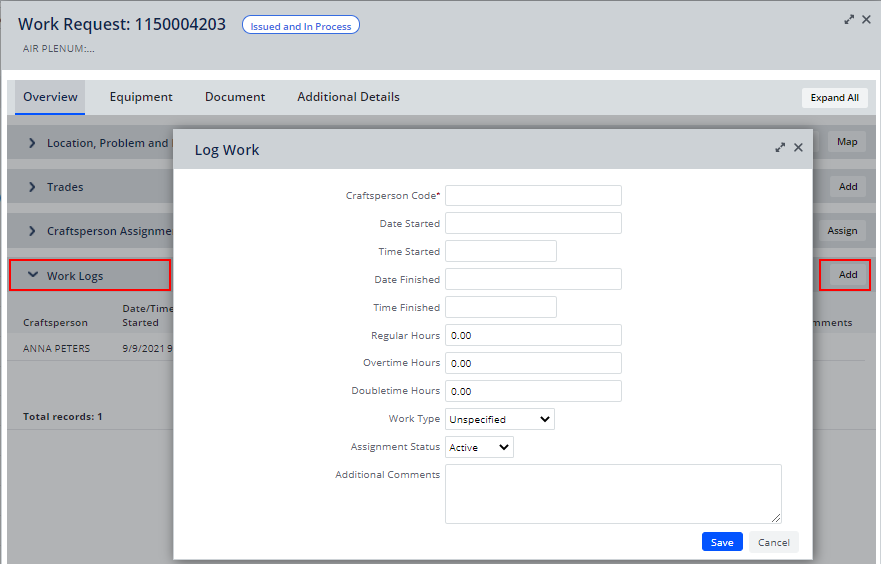The image size is (881, 564).
Task: Save the work log
Action: point(722,542)
